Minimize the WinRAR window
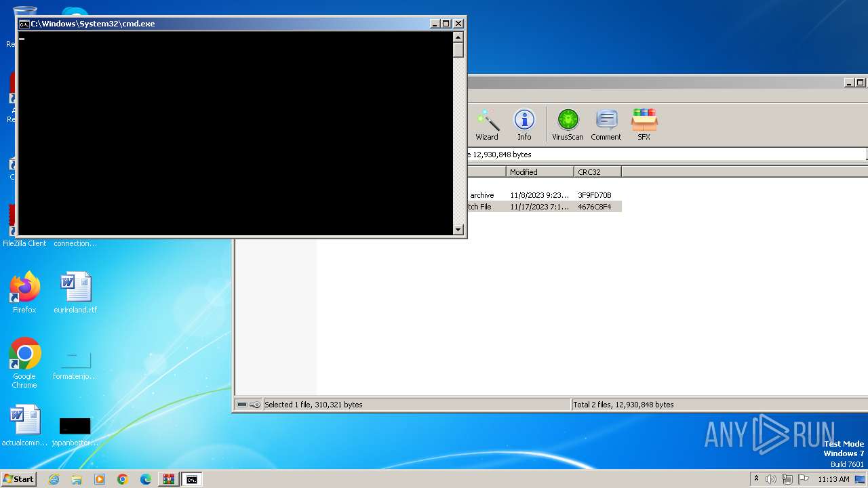The width and height of the screenshot is (868, 488). (849, 83)
